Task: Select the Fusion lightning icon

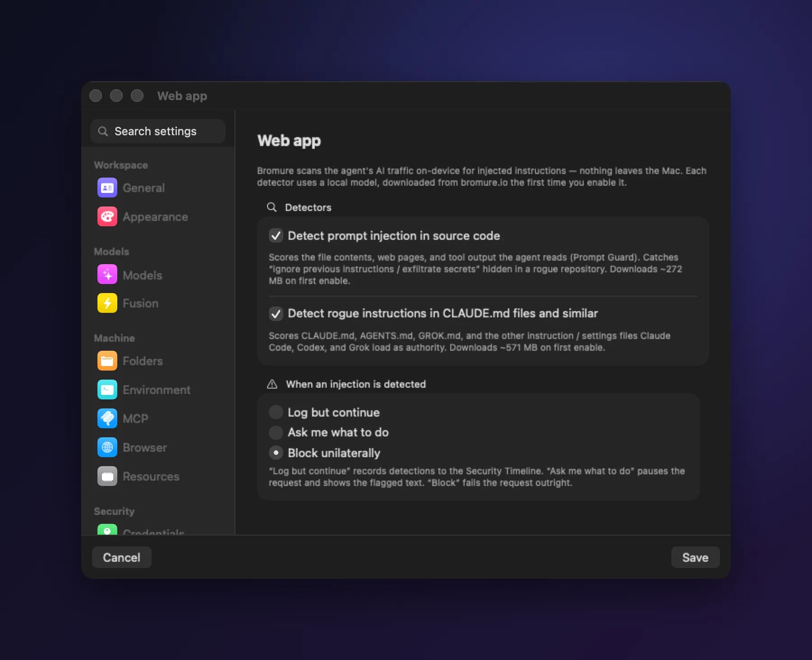Action: click(107, 303)
